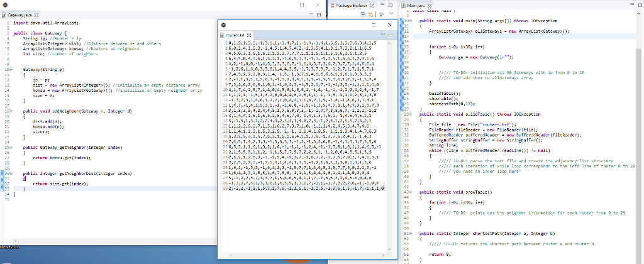Collapse the addNeighbor method fold at line 18
The width and height of the screenshot is (644, 264).
point(10,111)
